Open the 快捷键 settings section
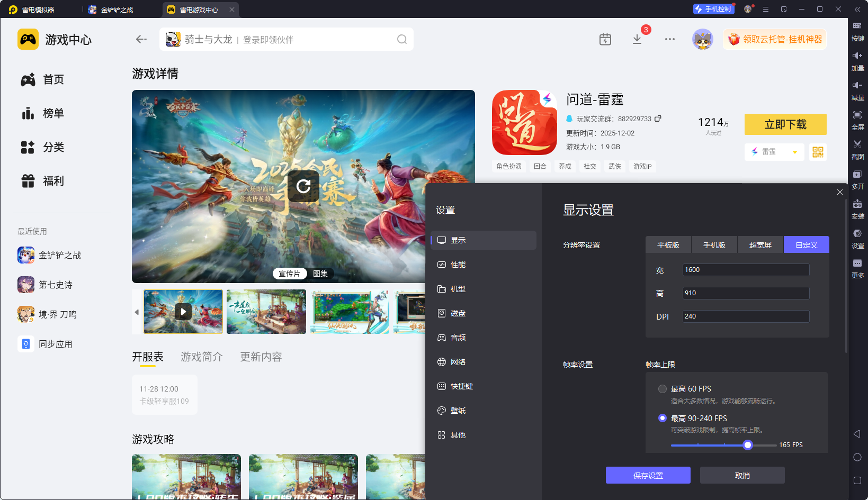The width and height of the screenshot is (868, 500). [484, 386]
